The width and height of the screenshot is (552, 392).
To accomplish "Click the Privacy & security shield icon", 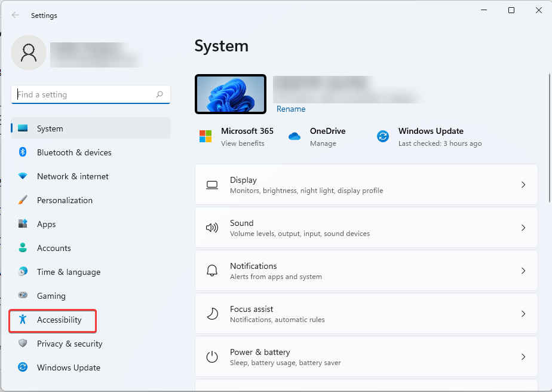I will 23,344.
